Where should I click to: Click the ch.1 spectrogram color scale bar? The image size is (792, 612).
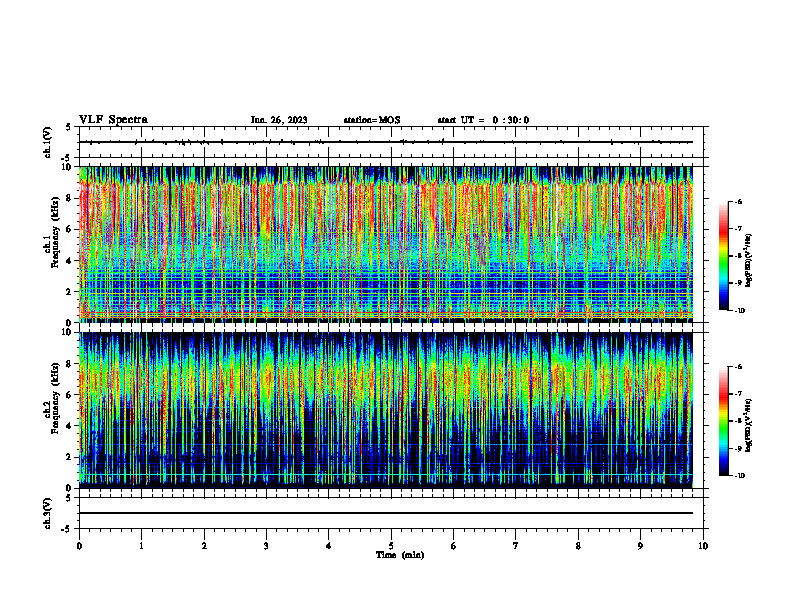pos(723,256)
